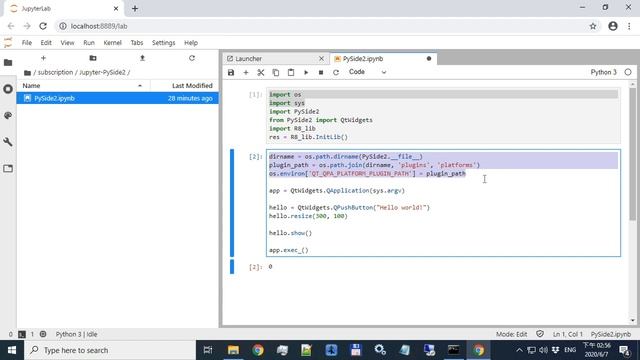
Task: Open the View menu
Action: [x=67, y=43]
